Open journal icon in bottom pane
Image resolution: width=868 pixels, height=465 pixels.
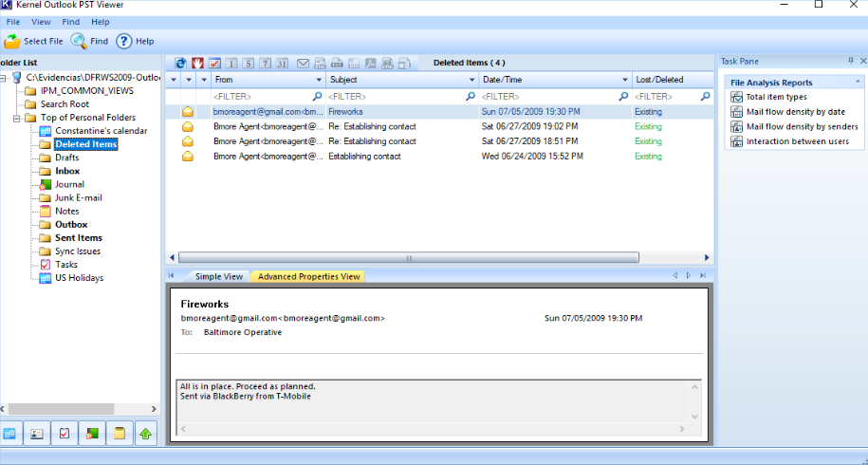pos(92,434)
